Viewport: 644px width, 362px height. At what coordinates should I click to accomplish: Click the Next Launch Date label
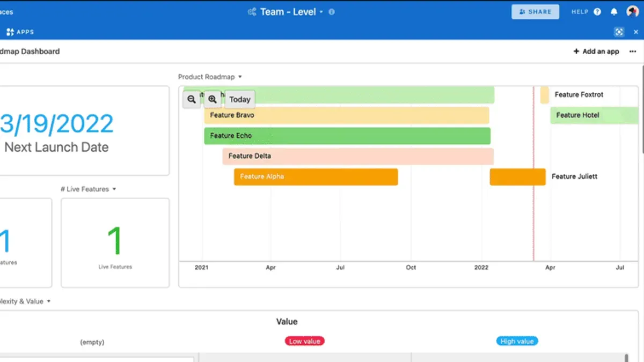56,147
